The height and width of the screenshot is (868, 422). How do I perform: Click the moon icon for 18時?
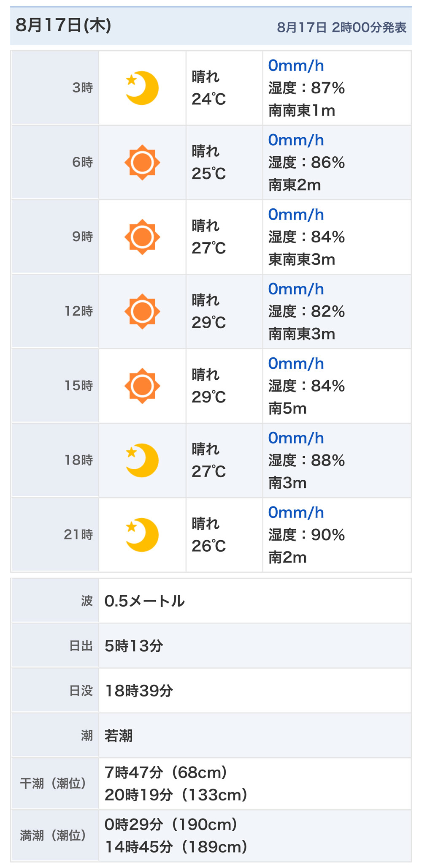pos(142,460)
